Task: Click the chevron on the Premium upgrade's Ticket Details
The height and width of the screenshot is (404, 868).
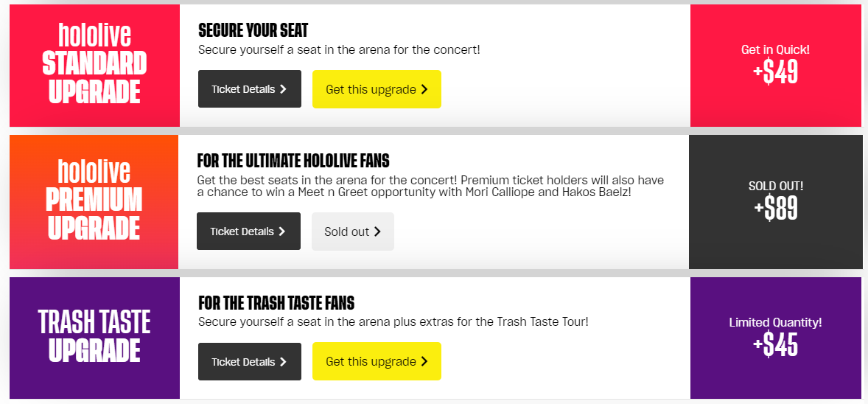Action: (x=282, y=231)
